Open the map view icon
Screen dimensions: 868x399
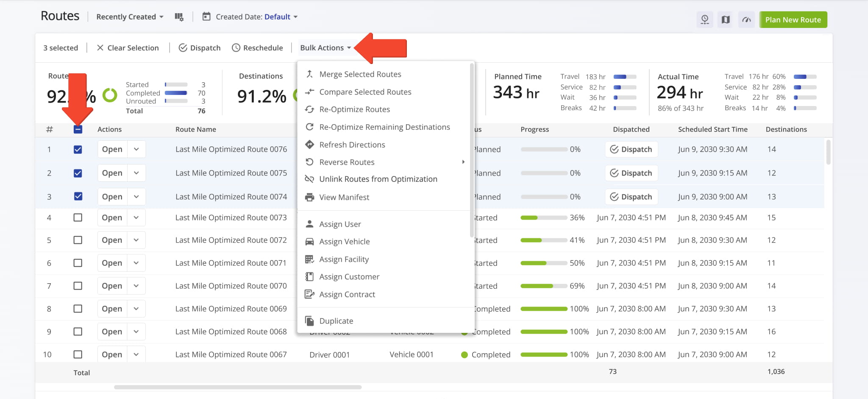click(x=725, y=20)
